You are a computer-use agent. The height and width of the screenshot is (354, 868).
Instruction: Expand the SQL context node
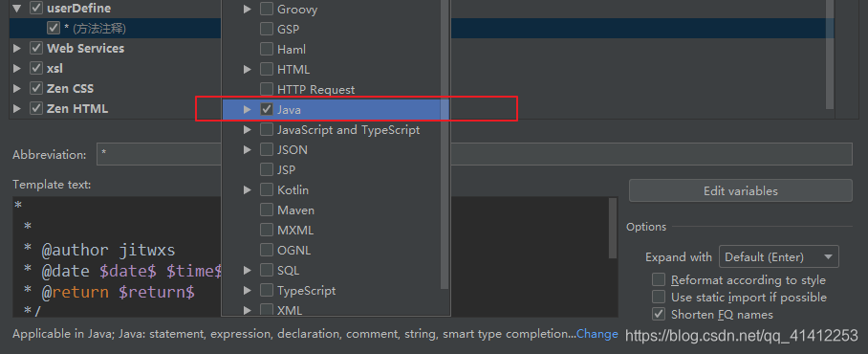tap(248, 271)
